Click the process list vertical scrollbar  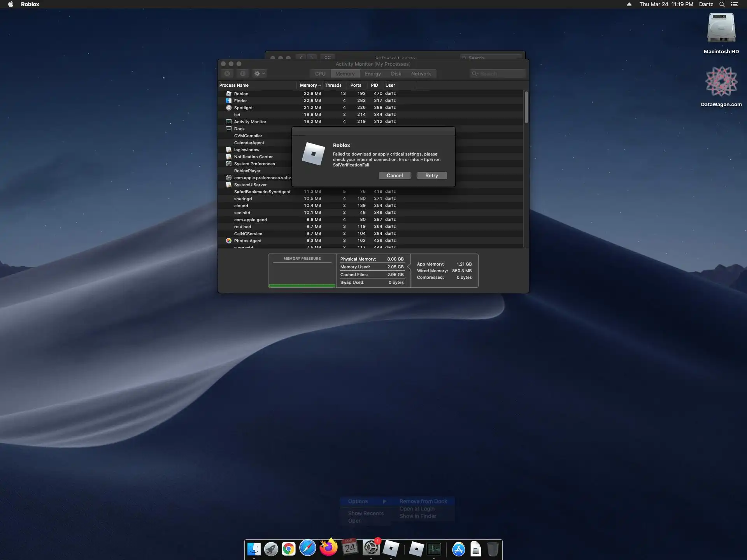(x=526, y=108)
